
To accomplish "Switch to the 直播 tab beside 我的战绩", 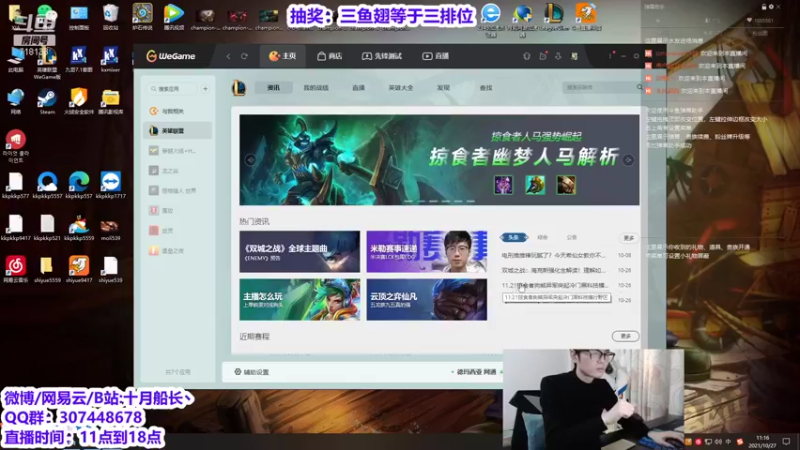I will 358,88.
